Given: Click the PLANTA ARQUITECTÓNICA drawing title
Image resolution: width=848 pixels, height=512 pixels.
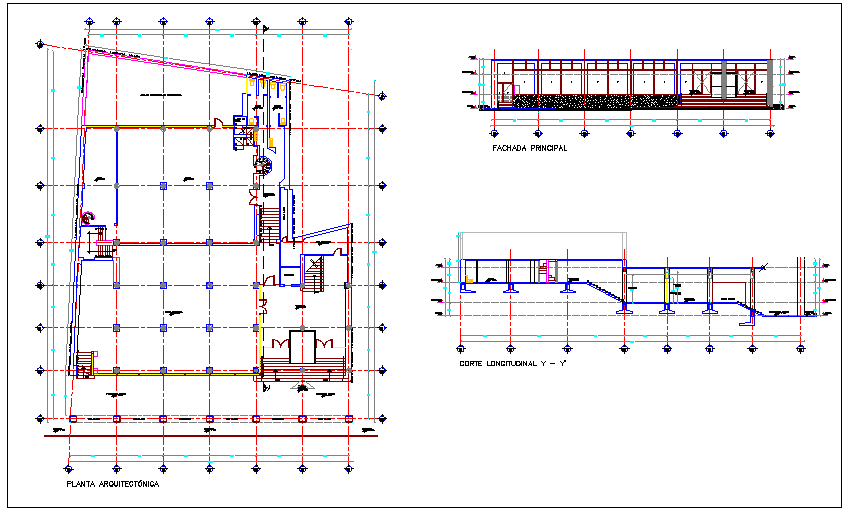Looking at the screenshot, I should [x=112, y=484].
